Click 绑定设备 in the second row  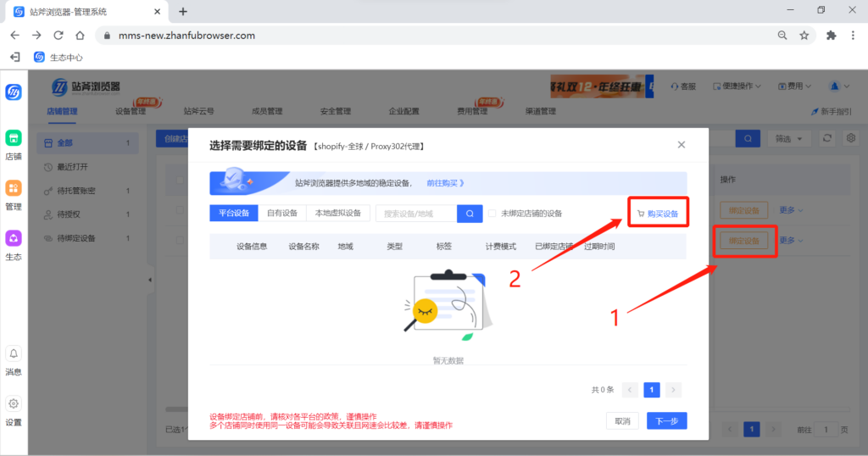point(744,241)
